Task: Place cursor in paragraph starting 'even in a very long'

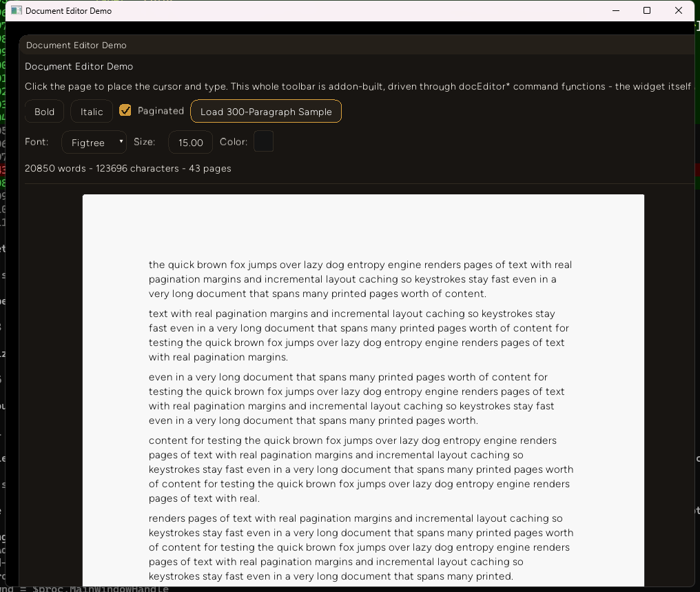Action: point(356,398)
